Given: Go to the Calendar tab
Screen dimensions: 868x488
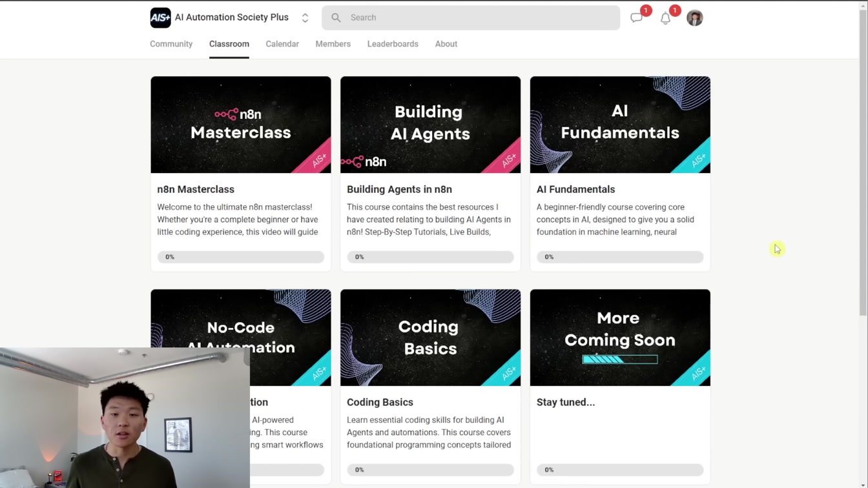Looking at the screenshot, I should (x=282, y=44).
